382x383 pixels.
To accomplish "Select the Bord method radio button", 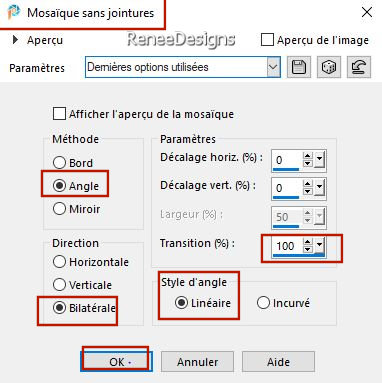I will [59, 163].
